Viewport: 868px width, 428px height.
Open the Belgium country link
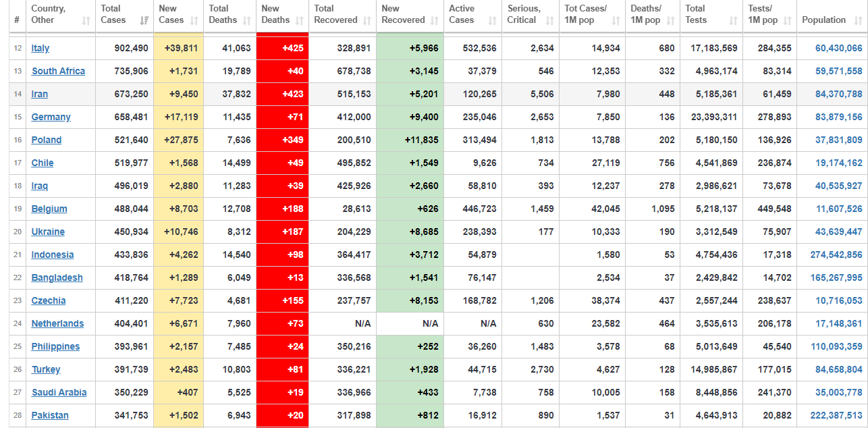pyautogui.click(x=49, y=209)
